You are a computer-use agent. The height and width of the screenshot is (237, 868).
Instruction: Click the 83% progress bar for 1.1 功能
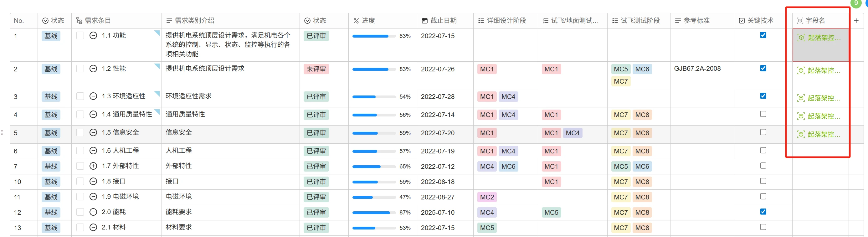click(374, 36)
